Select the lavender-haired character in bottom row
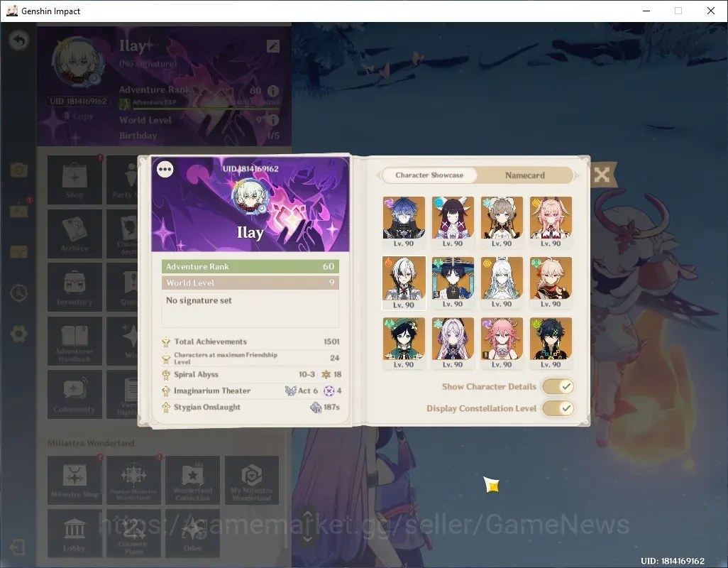This screenshot has height=568, width=728. tap(453, 343)
